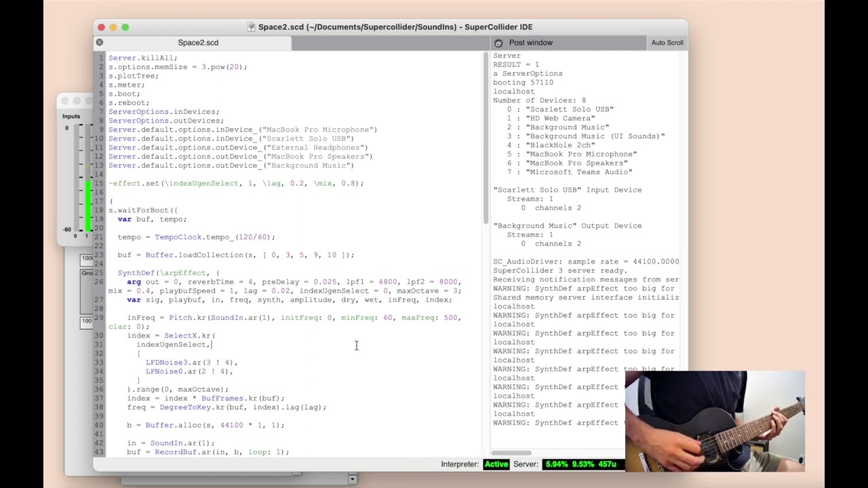Click the Buffer.loadCollection line

coord(236,255)
